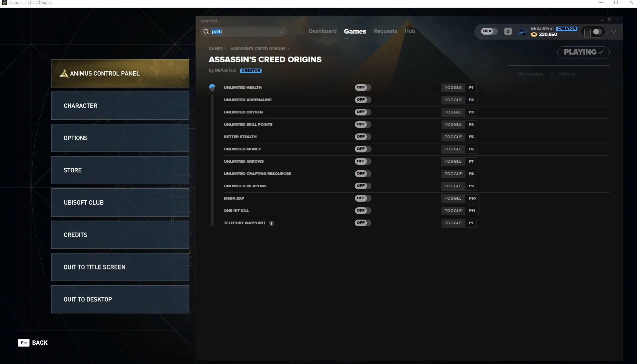Turn on One Hit-Kill
The image size is (637, 364).
coord(363,211)
